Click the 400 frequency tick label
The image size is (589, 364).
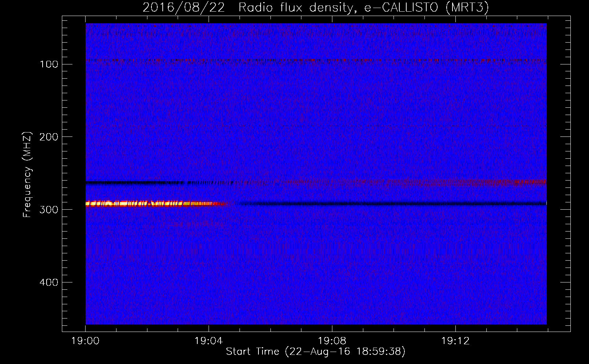[49, 282]
